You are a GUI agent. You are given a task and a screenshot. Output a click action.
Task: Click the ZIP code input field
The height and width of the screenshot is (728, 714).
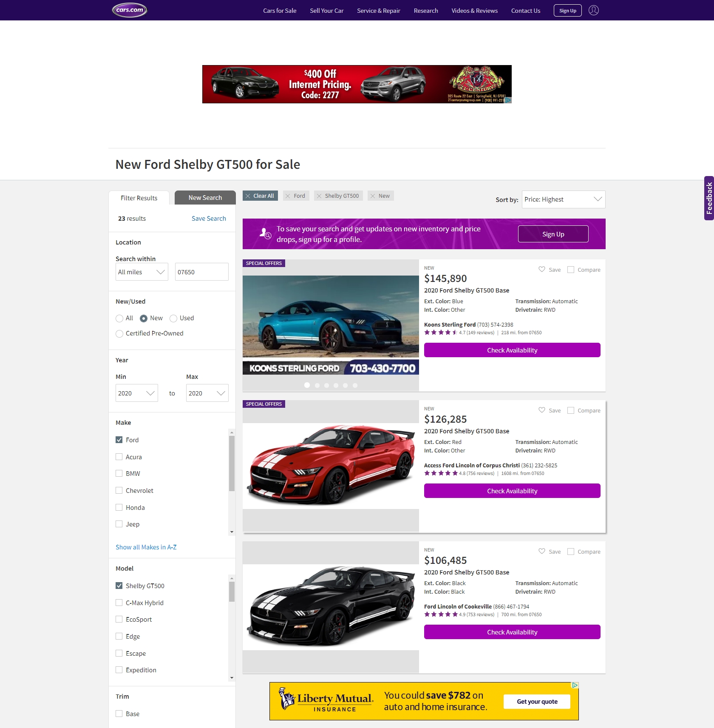click(x=201, y=272)
